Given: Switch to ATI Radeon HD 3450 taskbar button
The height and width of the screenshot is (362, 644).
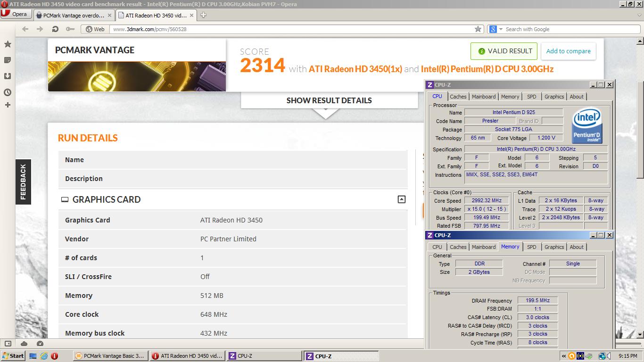Looking at the screenshot, I should tap(188, 356).
